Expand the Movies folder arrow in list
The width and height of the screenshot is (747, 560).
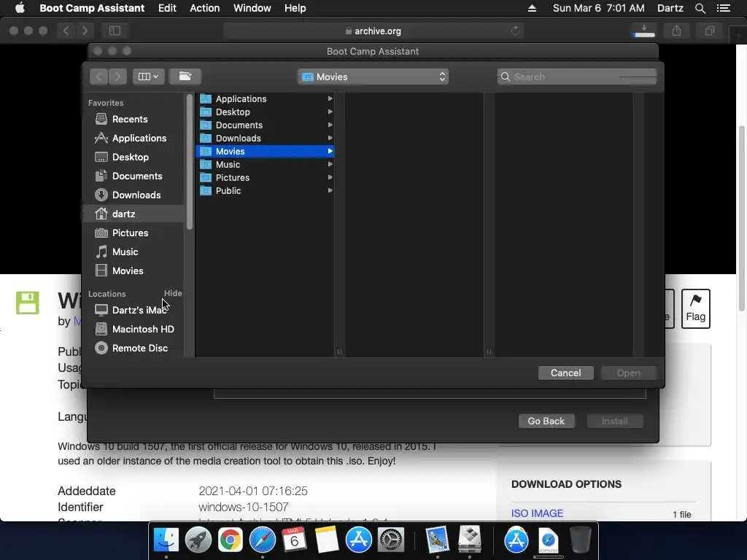[330, 151]
